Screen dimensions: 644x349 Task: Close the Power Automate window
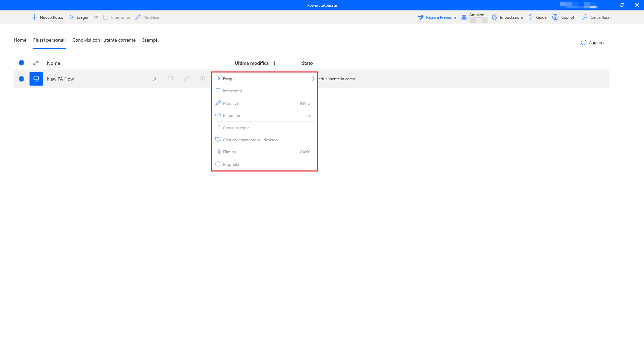[x=637, y=5]
